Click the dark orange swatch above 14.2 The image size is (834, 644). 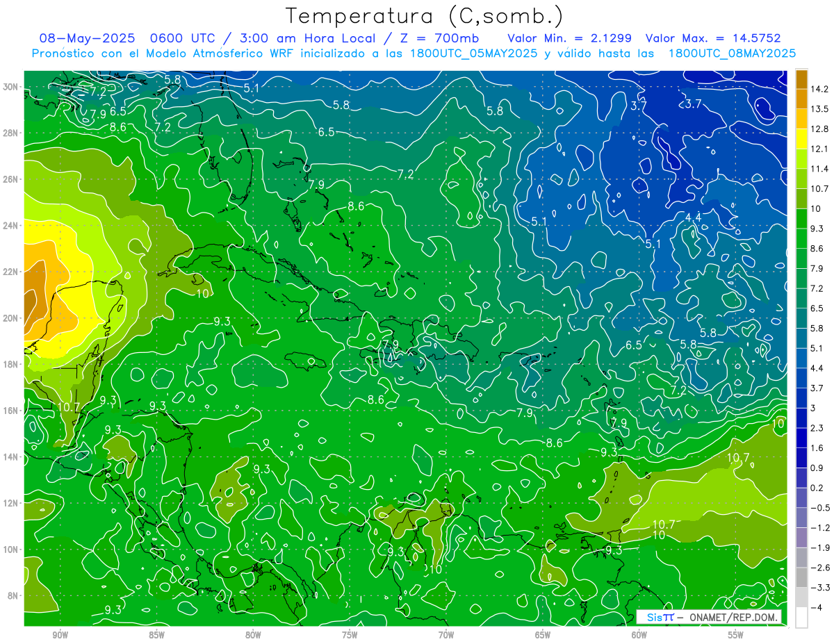[x=801, y=79]
